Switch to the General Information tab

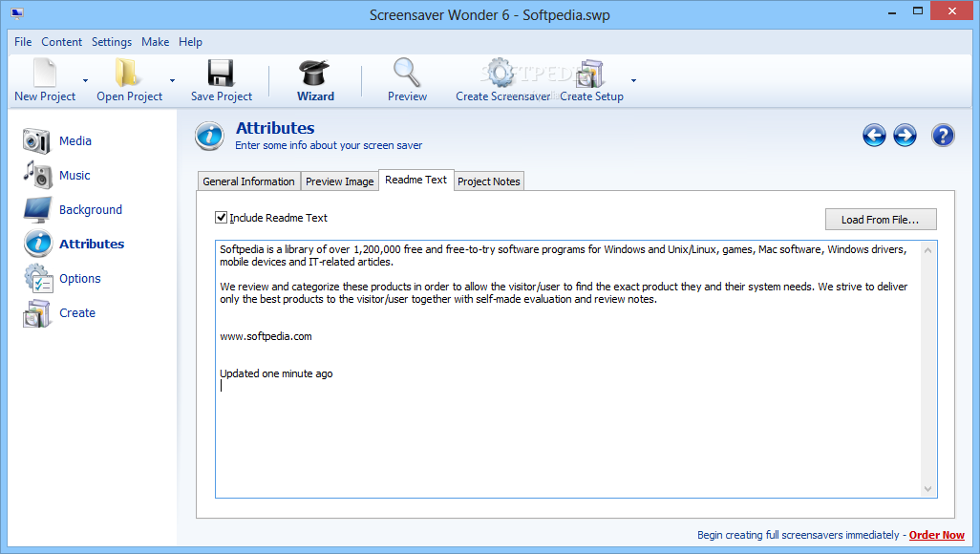pyautogui.click(x=248, y=181)
